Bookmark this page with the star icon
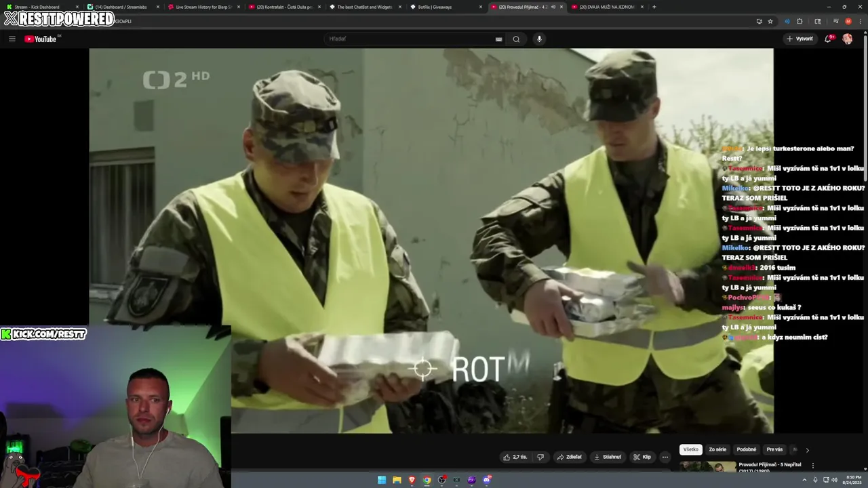868x488 pixels. [x=770, y=21]
